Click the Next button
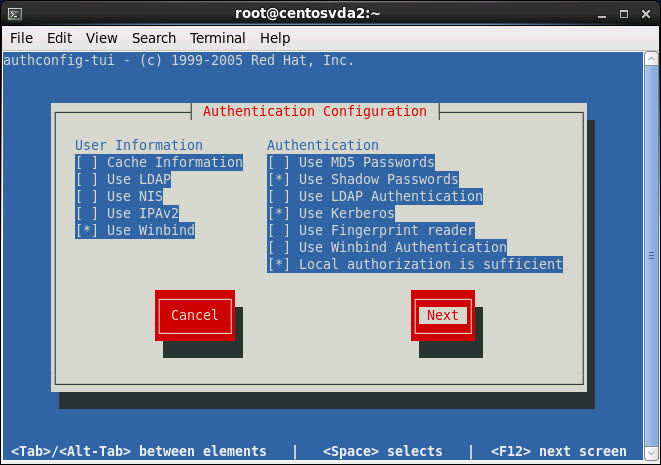 pos(443,315)
